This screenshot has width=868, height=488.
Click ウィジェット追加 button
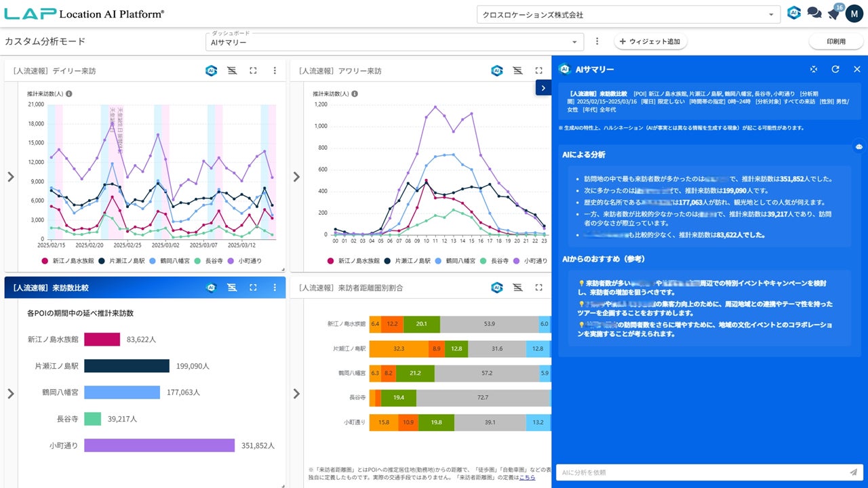(650, 41)
